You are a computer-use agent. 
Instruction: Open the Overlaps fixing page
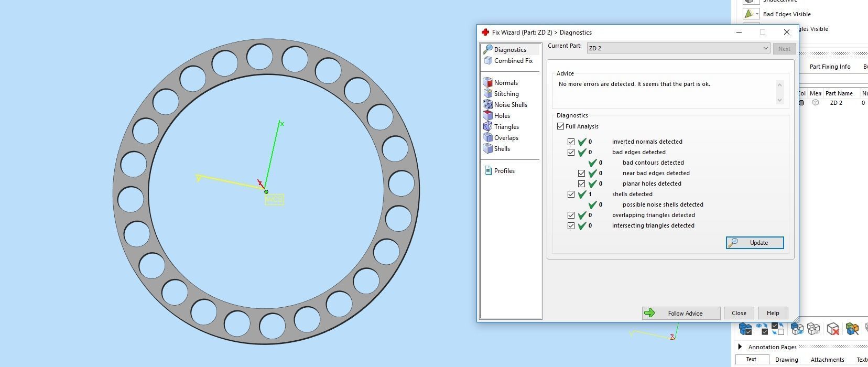pyautogui.click(x=501, y=138)
